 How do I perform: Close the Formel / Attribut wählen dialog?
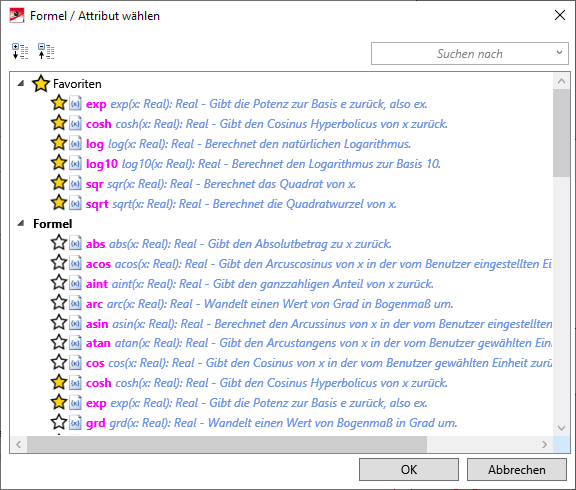click(x=560, y=15)
